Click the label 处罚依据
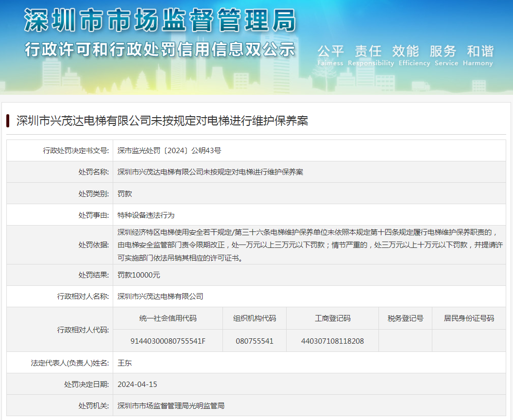 point(94,245)
